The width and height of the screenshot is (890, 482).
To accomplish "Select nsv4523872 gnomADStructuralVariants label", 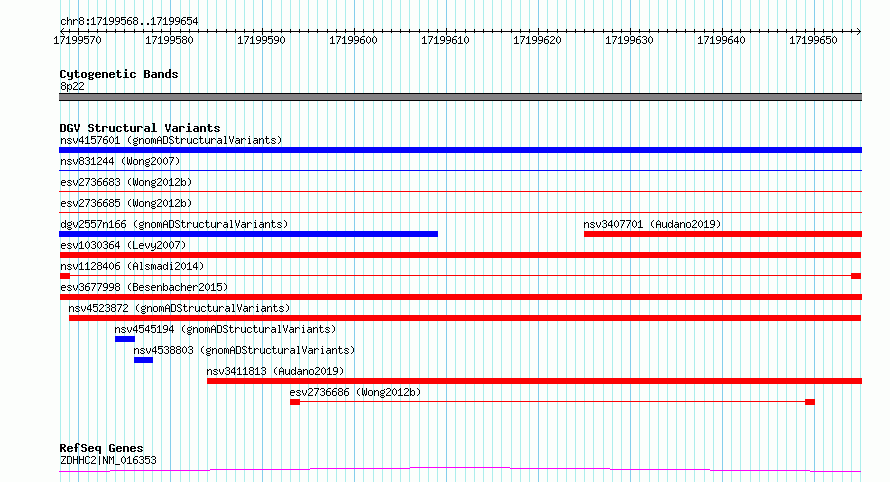I will pos(179,308).
